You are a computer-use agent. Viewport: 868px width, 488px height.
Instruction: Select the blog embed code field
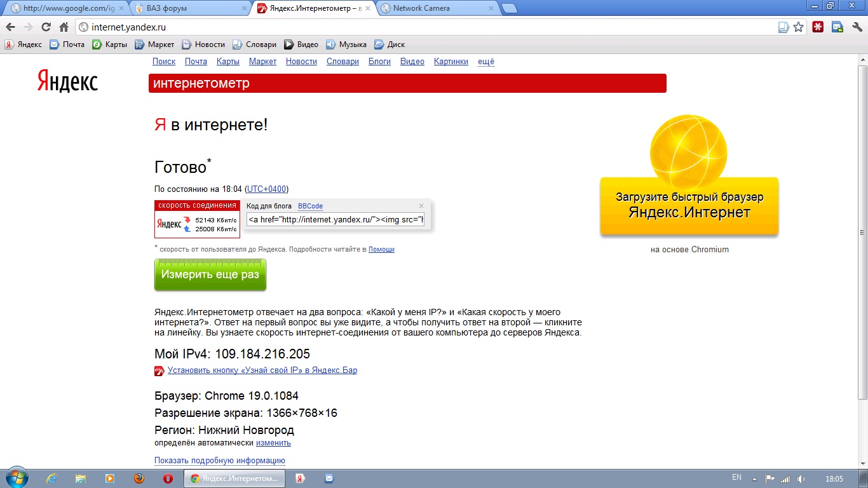pyautogui.click(x=336, y=220)
